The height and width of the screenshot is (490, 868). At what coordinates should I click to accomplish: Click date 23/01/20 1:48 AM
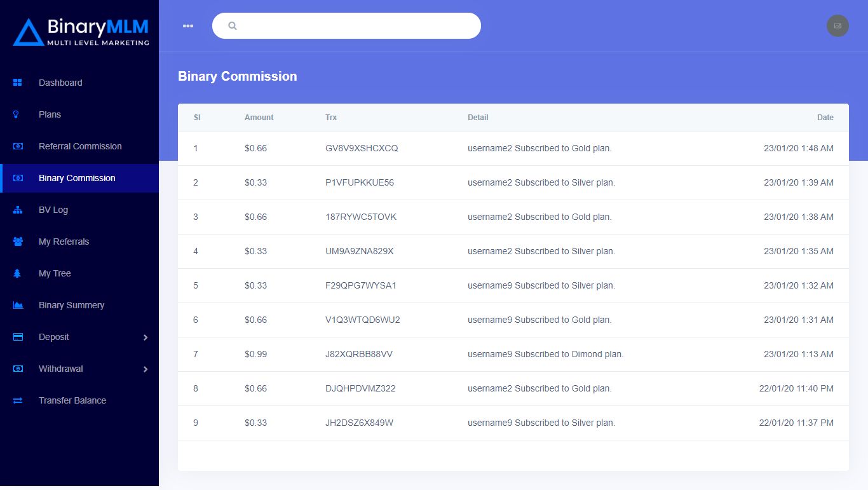[799, 148]
